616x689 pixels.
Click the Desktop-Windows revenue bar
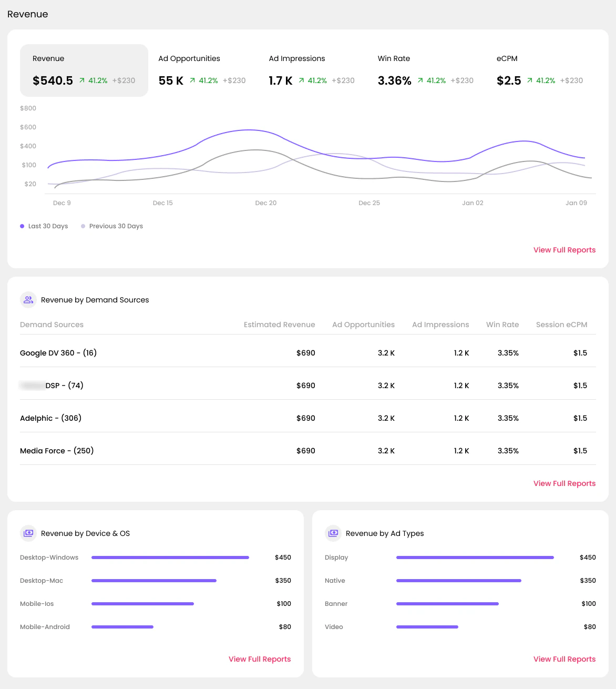(170, 558)
